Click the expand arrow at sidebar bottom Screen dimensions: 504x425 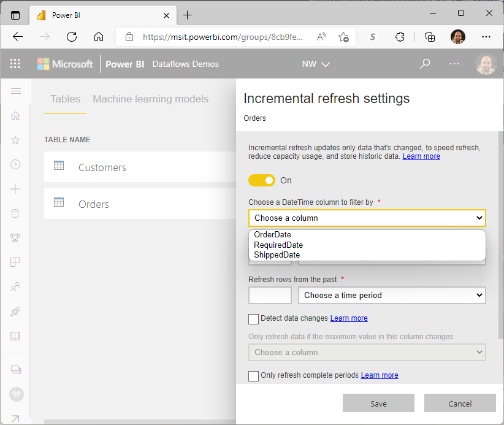[15, 419]
